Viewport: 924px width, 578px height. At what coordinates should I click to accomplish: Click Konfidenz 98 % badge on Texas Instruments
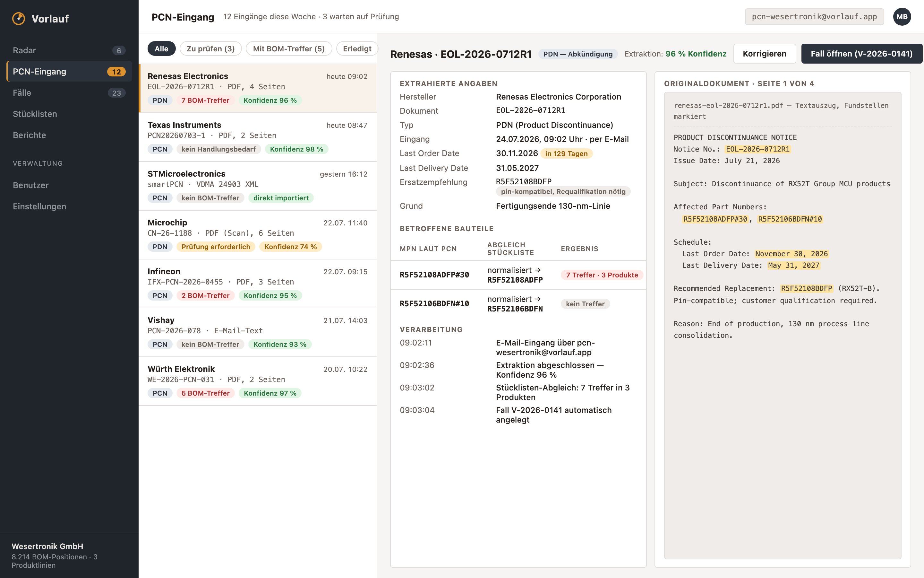tap(297, 149)
